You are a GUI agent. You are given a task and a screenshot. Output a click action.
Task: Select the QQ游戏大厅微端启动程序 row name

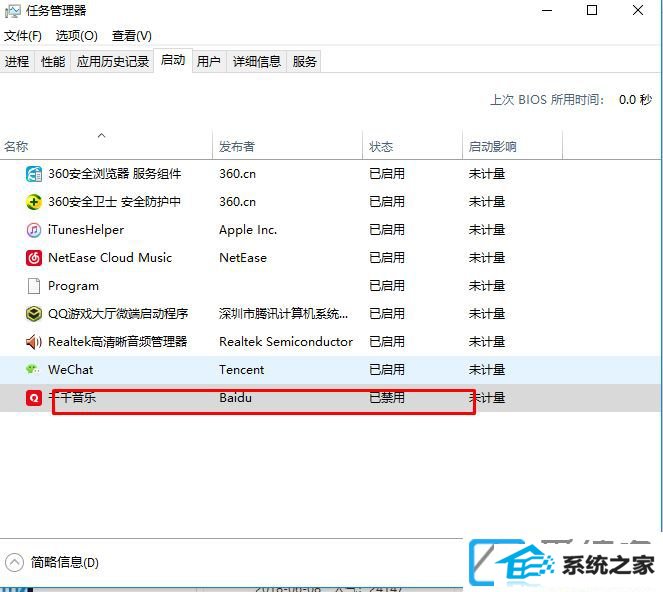pyautogui.click(x=118, y=314)
